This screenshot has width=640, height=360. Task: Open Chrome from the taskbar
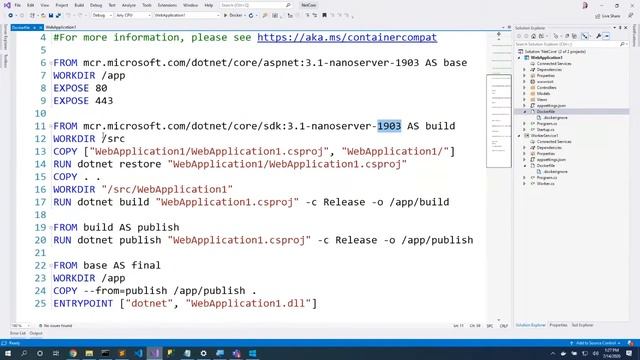coord(73,353)
